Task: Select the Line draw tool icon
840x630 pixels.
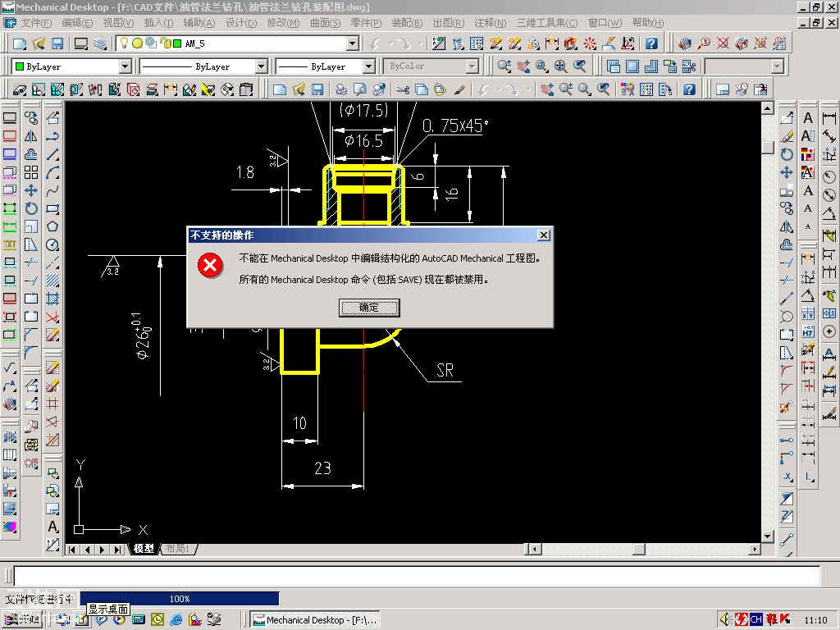Action: coord(52,154)
